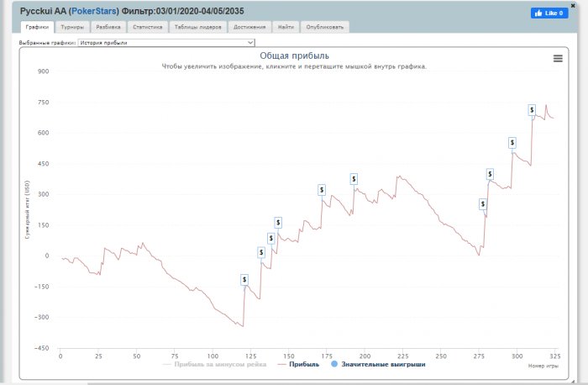Open the chart hamburger menu icon

tap(558, 58)
